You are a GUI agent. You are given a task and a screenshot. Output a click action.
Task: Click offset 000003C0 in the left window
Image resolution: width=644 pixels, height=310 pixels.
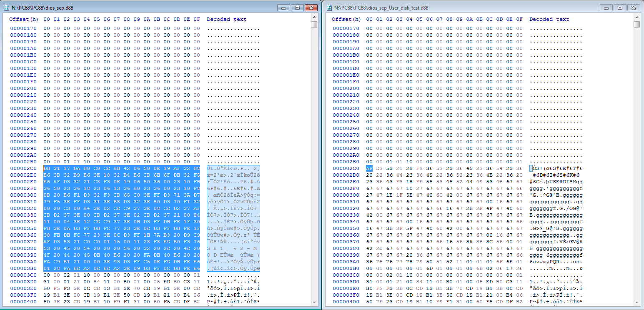(23, 275)
